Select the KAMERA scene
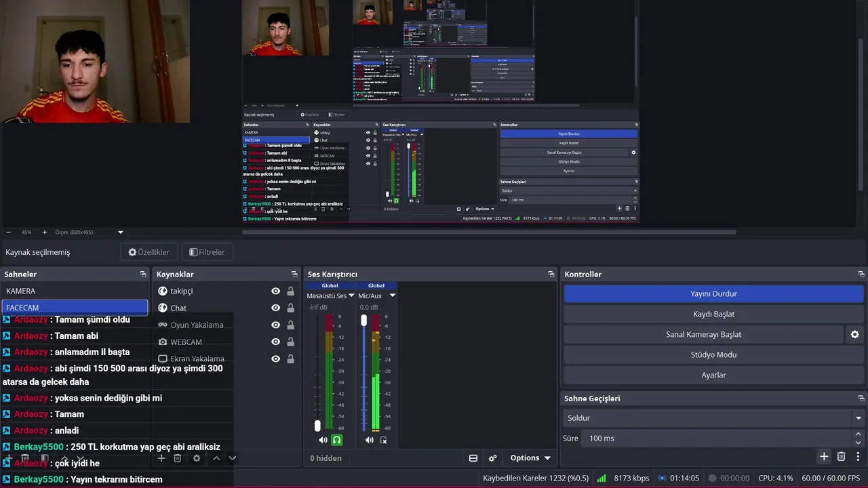Screen dimensions: 868x488 [x=75, y=291]
